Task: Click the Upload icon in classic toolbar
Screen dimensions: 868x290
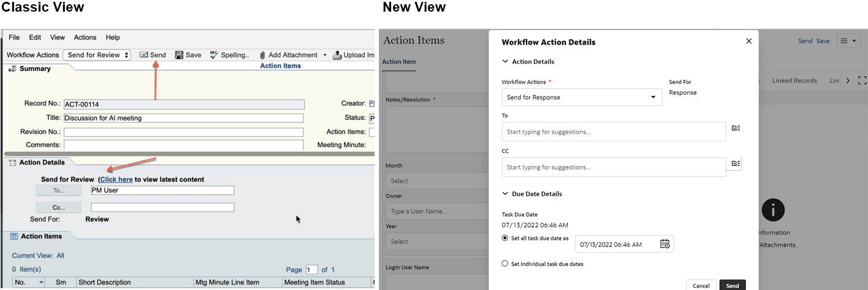Action: (337, 55)
